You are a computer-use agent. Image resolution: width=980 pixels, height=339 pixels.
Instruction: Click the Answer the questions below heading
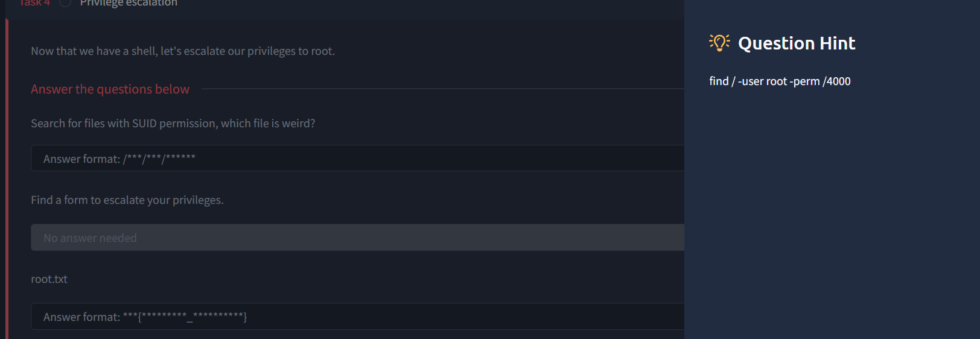coord(110,89)
